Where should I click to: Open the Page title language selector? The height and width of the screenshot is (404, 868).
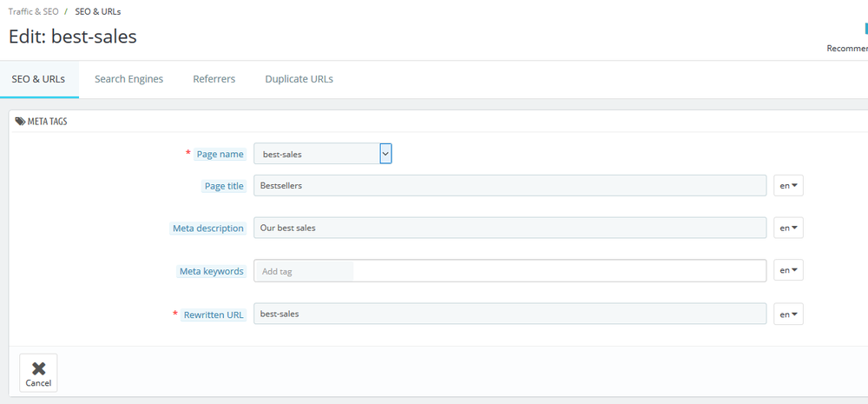(x=788, y=186)
